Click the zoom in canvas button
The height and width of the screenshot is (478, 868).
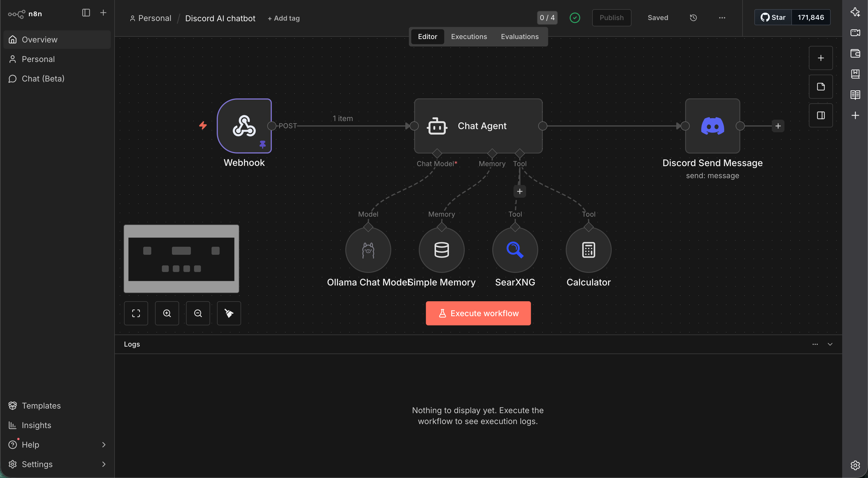[x=167, y=313]
